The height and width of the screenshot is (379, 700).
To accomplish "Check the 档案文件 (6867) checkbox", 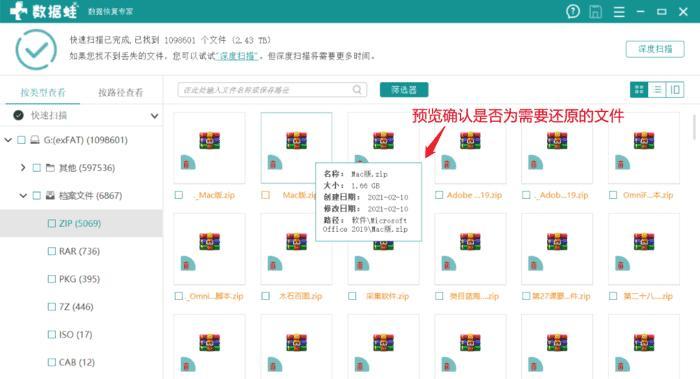I will (37, 196).
